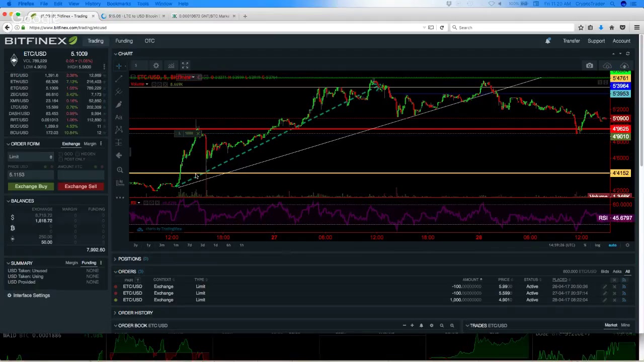Enable the HIDDEN order checkbox
644x362 pixels.
tap(78, 154)
